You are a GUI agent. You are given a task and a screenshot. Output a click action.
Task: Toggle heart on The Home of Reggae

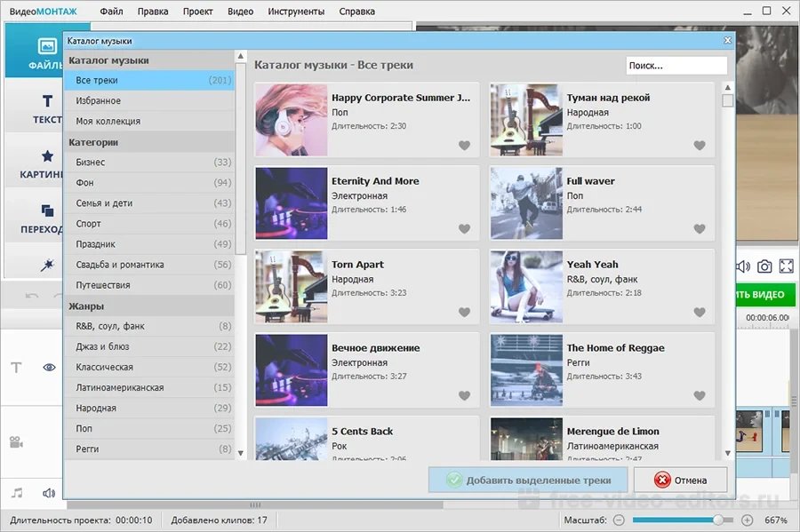(x=700, y=396)
